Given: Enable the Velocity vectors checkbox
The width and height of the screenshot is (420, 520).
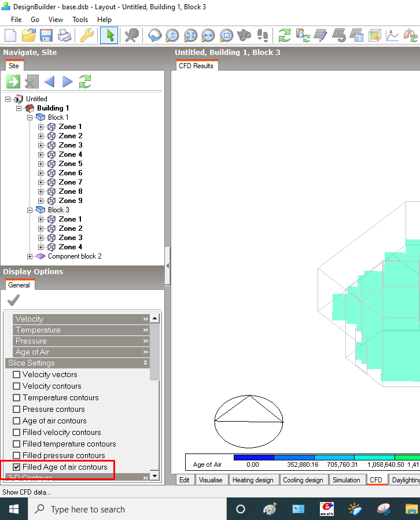Looking at the screenshot, I should (16, 374).
